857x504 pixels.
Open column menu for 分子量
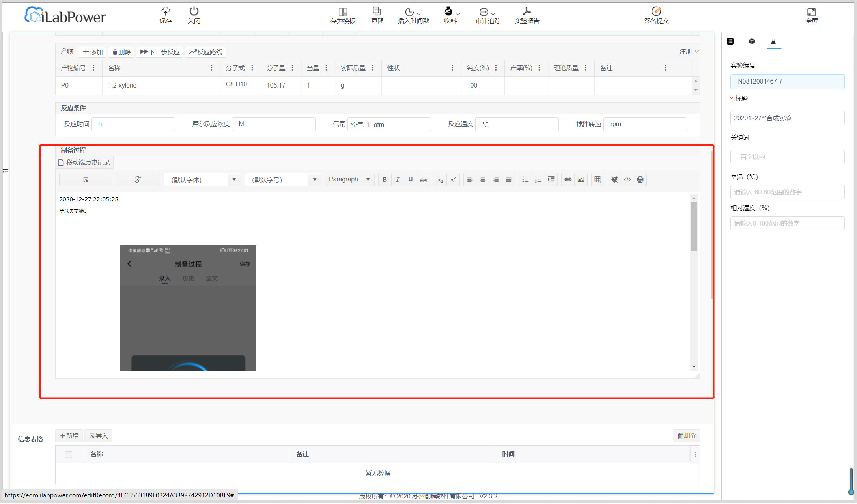(292, 68)
